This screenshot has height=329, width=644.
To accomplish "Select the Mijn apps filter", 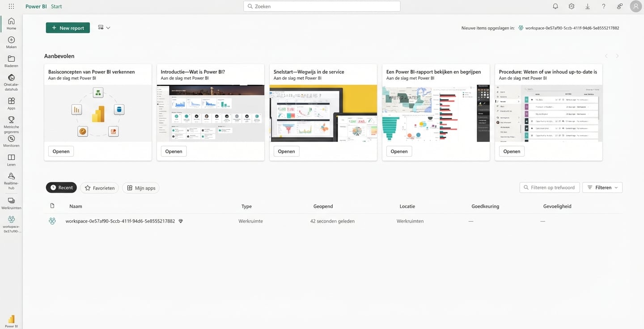I will coord(140,188).
